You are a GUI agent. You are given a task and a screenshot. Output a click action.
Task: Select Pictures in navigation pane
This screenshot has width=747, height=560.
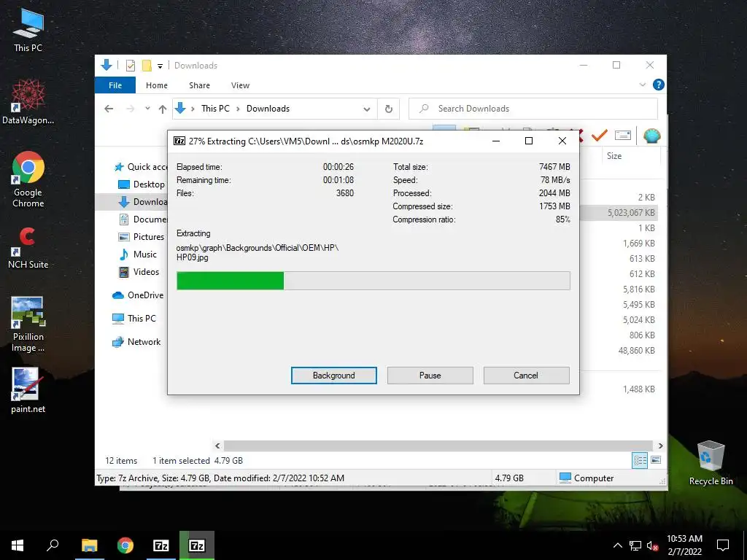point(141,237)
